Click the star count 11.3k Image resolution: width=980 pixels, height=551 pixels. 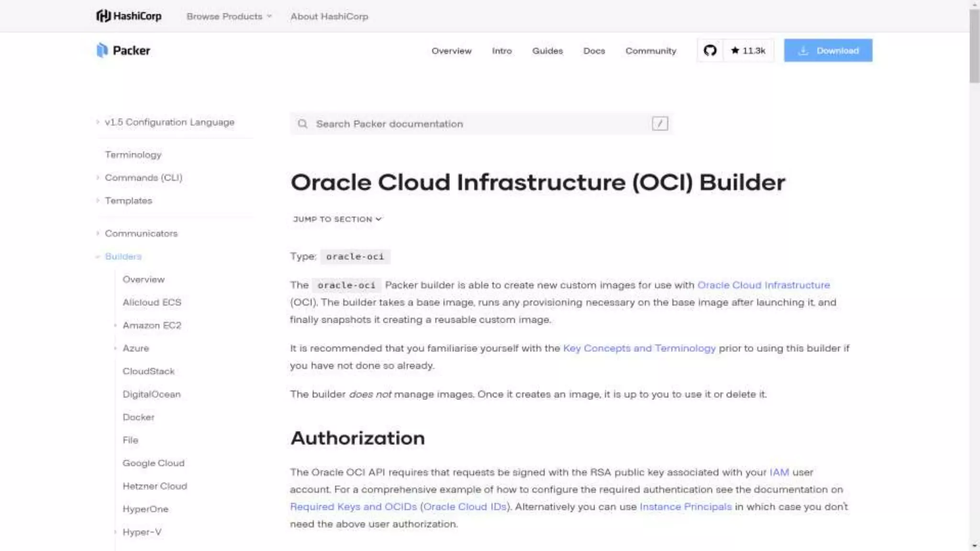pyautogui.click(x=748, y=51)
